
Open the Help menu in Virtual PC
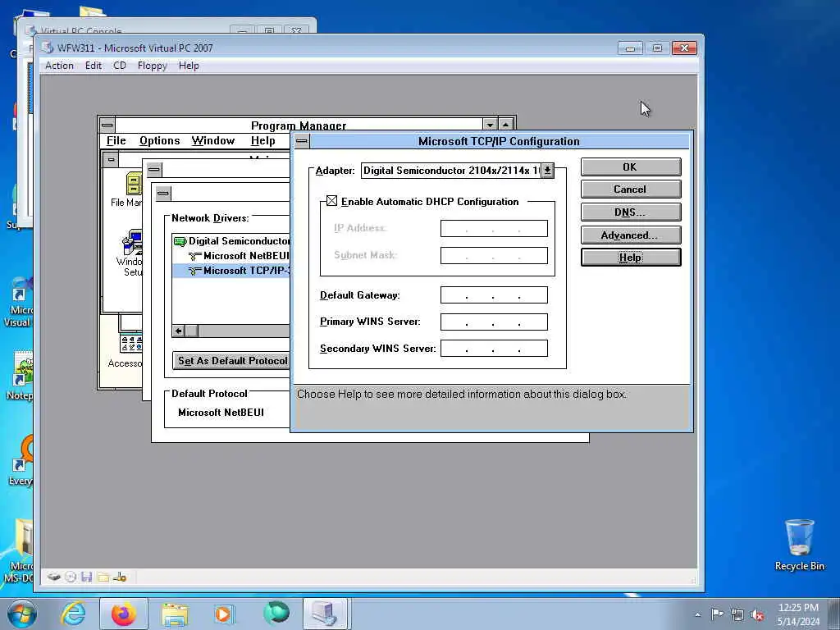click(x=189, y=66)
